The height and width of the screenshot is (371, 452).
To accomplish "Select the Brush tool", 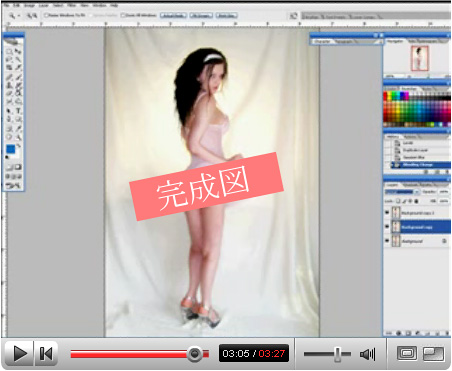I will coord(18,77).
